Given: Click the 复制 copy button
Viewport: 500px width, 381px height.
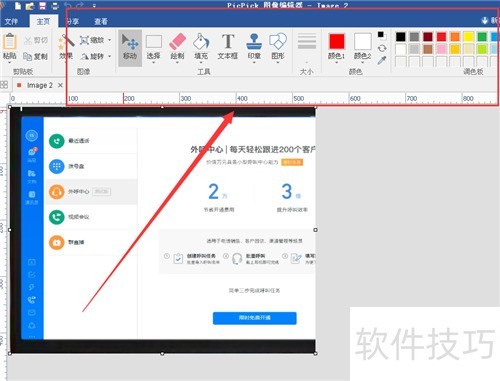Looking at the screenshot, I should tap(35, 56).
